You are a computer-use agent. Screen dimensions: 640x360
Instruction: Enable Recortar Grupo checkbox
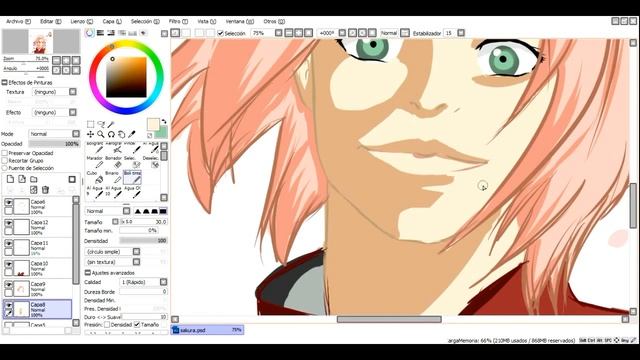click(x=5, y=160)
